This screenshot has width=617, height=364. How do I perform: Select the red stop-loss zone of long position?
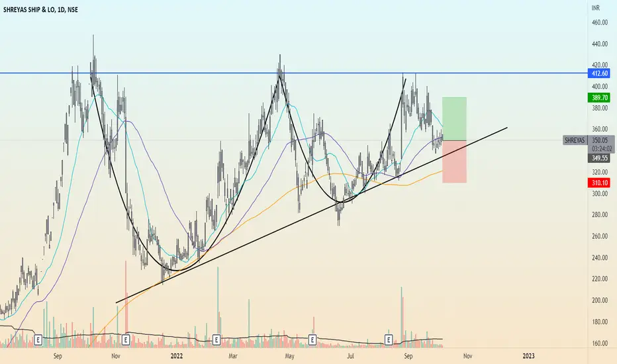[x=455, y=161]
